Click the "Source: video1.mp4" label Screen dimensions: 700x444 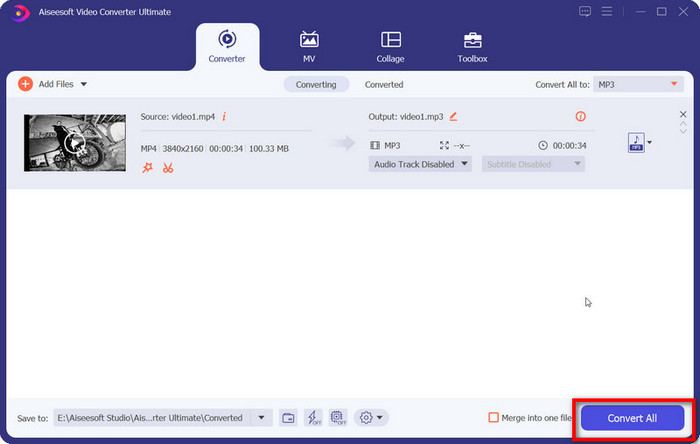(x=178, y=116)
